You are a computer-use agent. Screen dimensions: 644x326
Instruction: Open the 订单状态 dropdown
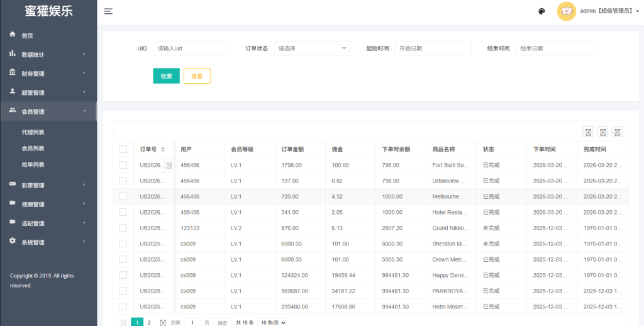[312, 48]
